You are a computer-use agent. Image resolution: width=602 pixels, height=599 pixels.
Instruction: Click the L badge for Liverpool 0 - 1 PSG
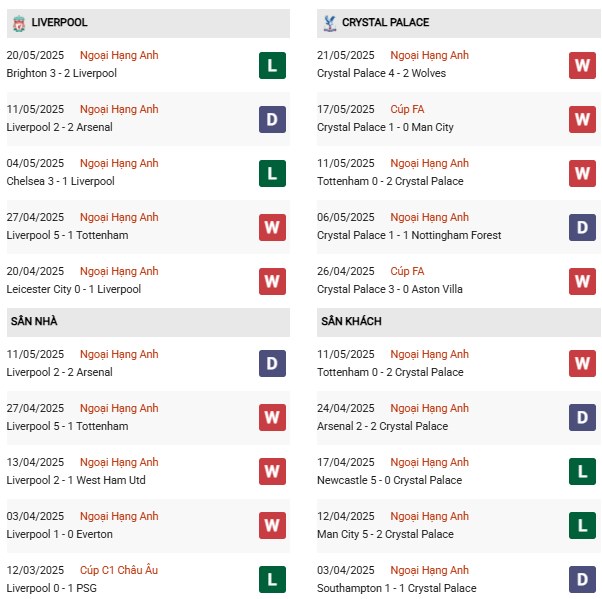[x=272, y=580]
